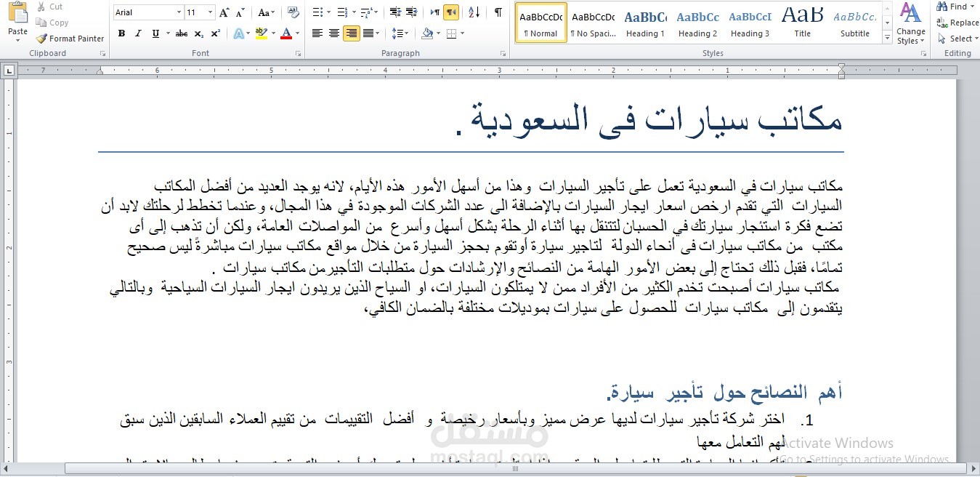This screenshot has height=477, width=980.
Task: Open the font size 11 dropdown
Action: [211, 12]
